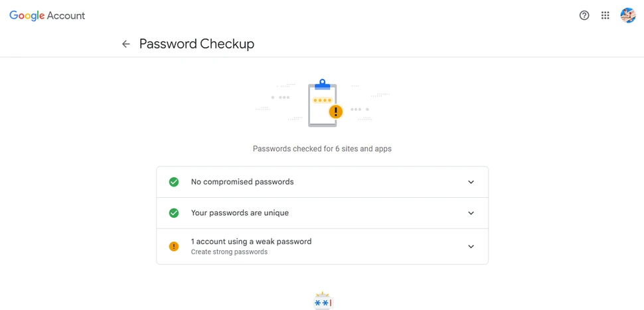Click green checkmark beside Your passwords are unique
This screenshot has height=310, width=644.
coord(174,213)
